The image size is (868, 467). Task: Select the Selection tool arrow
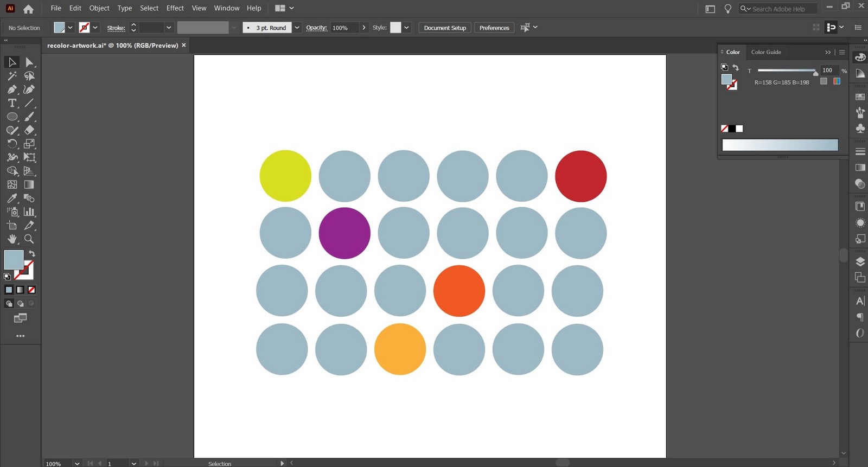12,62
